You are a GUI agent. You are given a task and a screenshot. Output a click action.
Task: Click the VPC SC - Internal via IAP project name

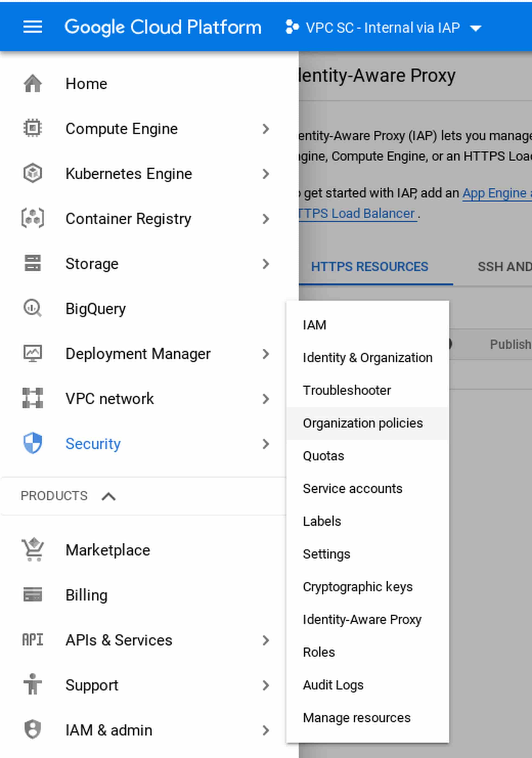coord(383,28)
